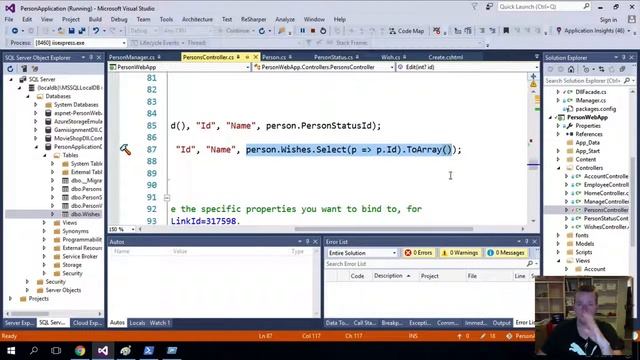Expand the Views folder in Object Explorer
Image resolution: width=640 pixels, height=360 pixels.
(x=44, y=223)
